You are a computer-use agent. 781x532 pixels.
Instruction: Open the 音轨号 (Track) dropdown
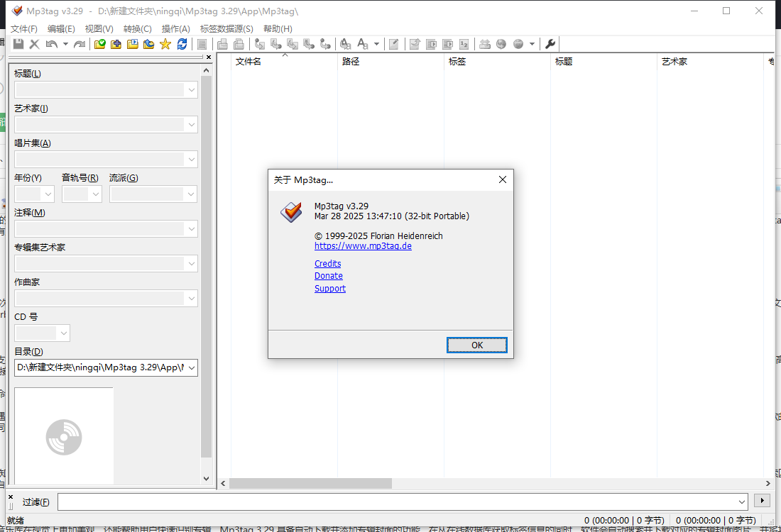[96, 194]
